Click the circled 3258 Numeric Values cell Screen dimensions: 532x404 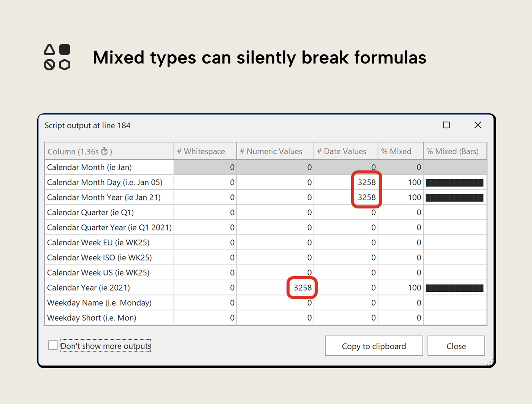302,288
